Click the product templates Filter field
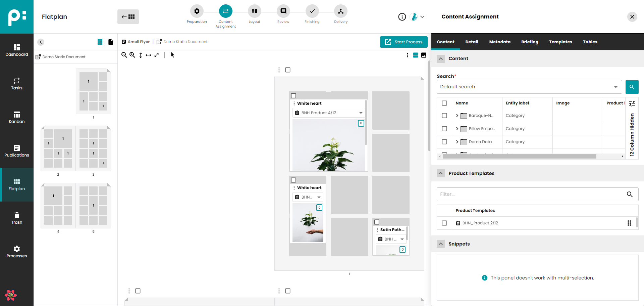 pyautogui.click(x=530, y=194)
